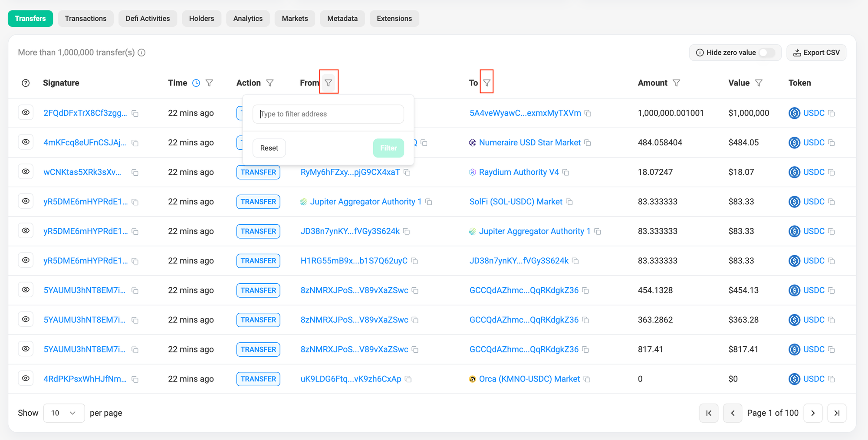Copy the Orca (KMNO-USDC) Market address

pyautogui.click(x=587, y=379)
